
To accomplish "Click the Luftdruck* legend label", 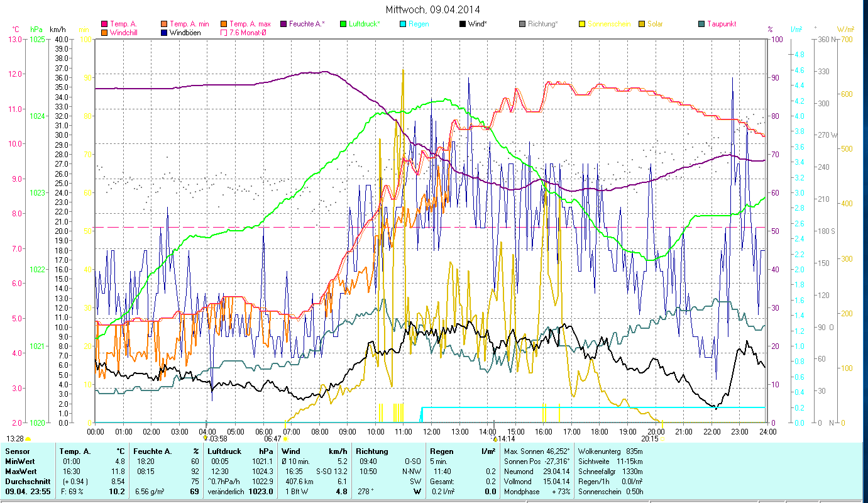I will point(365,24).
